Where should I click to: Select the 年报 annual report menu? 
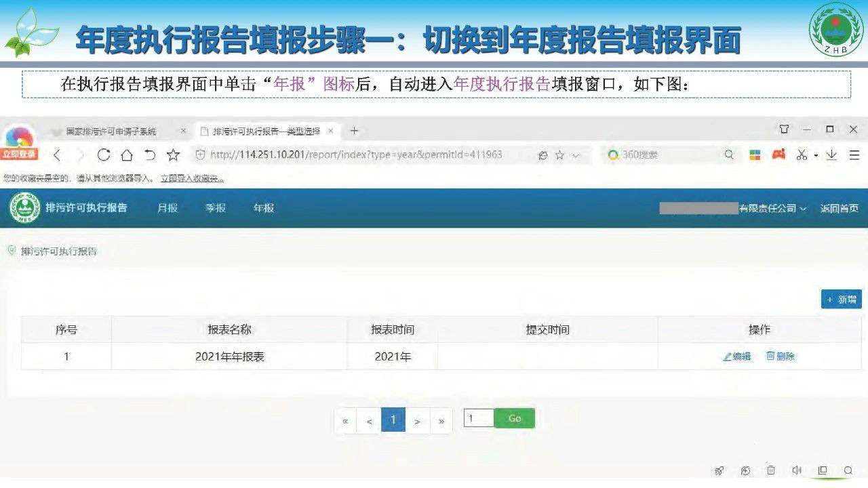264,208
